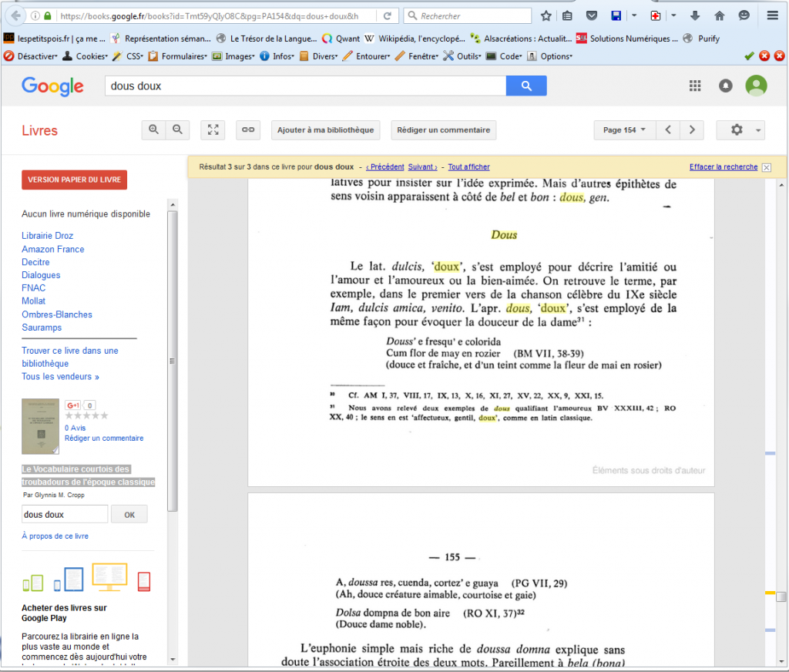Open the Cookies toolbar menu

tap(91, 56)
